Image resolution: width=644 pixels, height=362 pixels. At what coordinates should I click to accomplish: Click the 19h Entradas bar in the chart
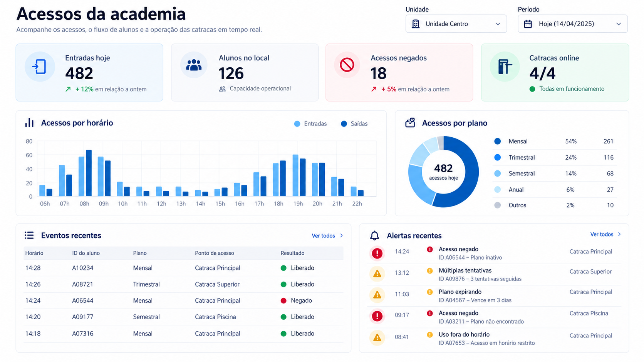(x=295, y=175)
